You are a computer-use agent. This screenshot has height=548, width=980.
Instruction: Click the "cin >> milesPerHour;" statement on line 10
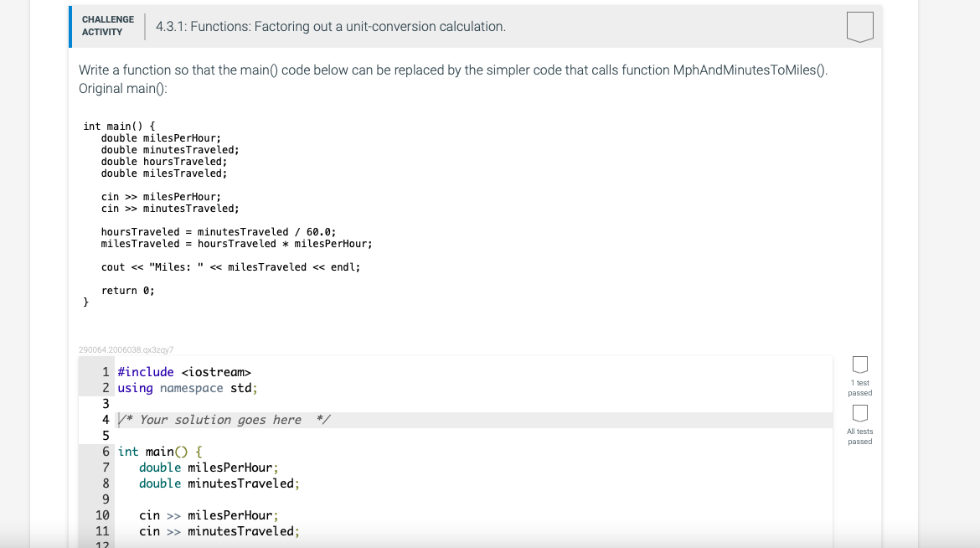coord(208,514)
